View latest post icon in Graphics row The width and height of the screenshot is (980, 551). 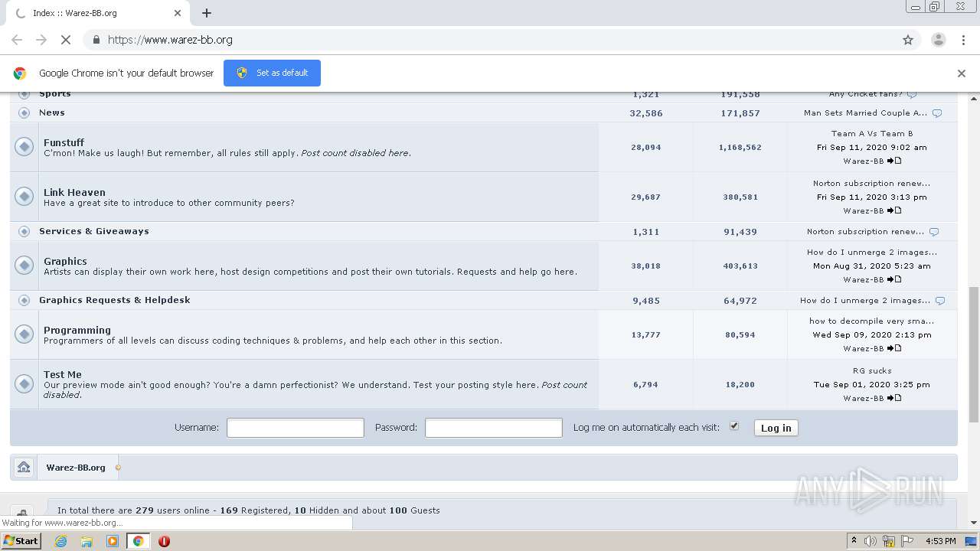(x=894, y=279)
